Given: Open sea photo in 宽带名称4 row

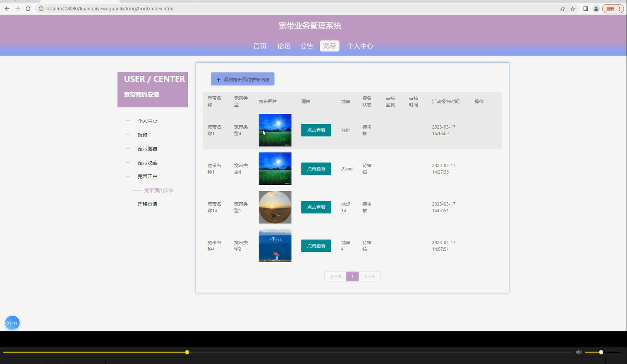Looking at the screenshot, I should 275,246.
